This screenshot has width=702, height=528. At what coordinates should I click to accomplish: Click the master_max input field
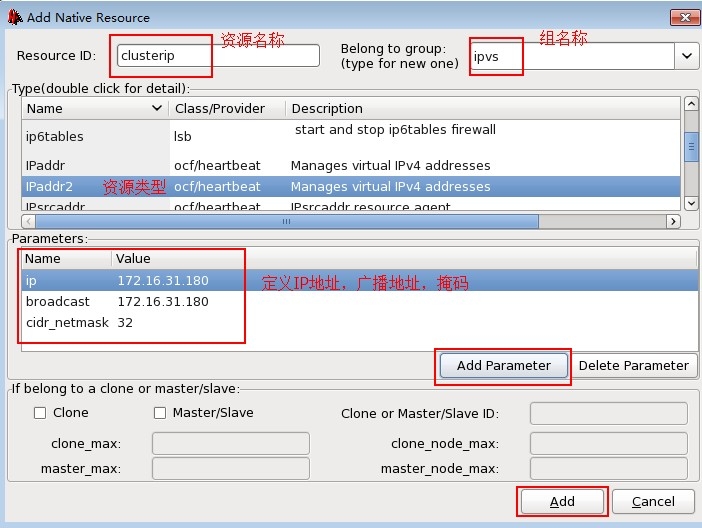[x=231, y=468]
